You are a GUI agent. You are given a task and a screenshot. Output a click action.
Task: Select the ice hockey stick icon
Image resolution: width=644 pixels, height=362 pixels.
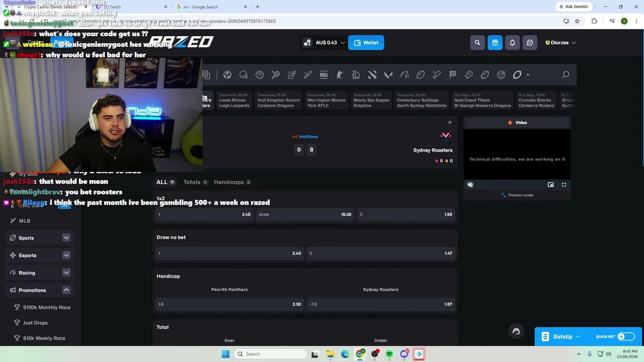point(292,75)
